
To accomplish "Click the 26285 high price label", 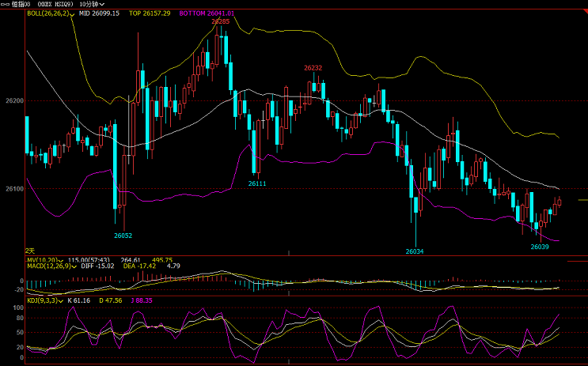I will 221,21.
